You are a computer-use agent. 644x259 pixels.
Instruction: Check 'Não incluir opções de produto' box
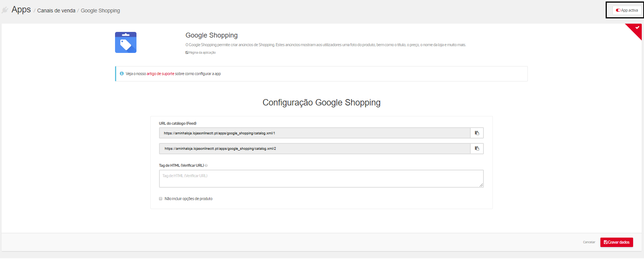coord(161,199)
